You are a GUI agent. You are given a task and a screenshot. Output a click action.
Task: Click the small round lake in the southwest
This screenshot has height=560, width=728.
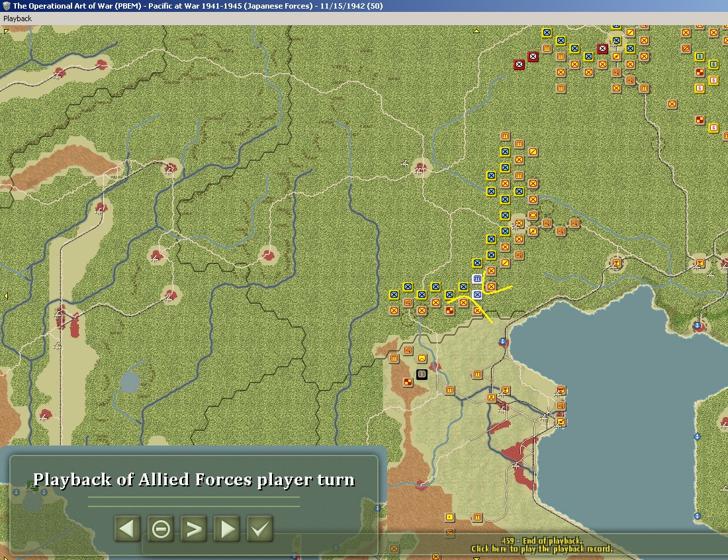point(130,382)
